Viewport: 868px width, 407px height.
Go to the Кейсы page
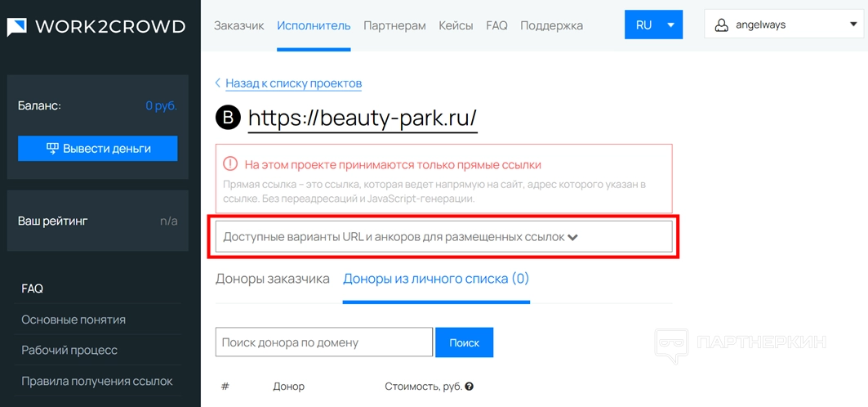click(x=456, y=25)
